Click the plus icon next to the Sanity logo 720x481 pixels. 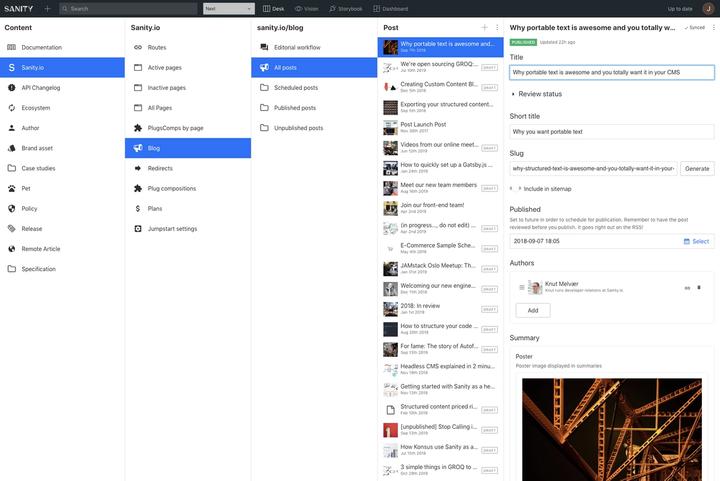[x=47, y=8]
